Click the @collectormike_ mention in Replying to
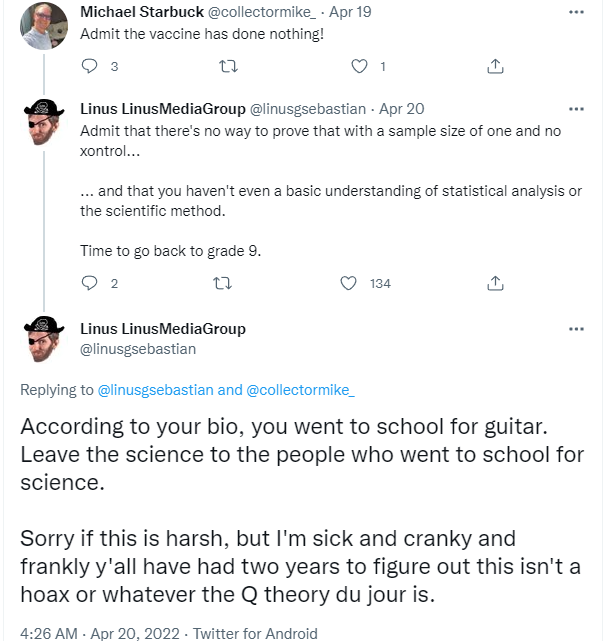 click(x=300, y=390)
